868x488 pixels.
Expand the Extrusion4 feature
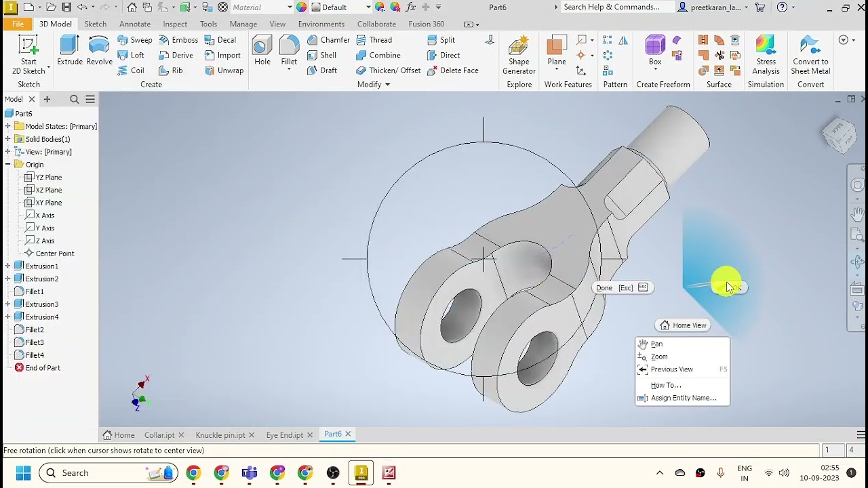pos(7,317)
